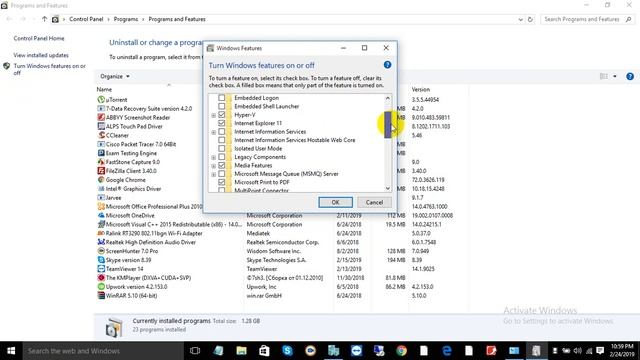Click the Microsoft OneDrive list icon
The width and height of the screenshot is (640, 360).
tap(101, 215)
